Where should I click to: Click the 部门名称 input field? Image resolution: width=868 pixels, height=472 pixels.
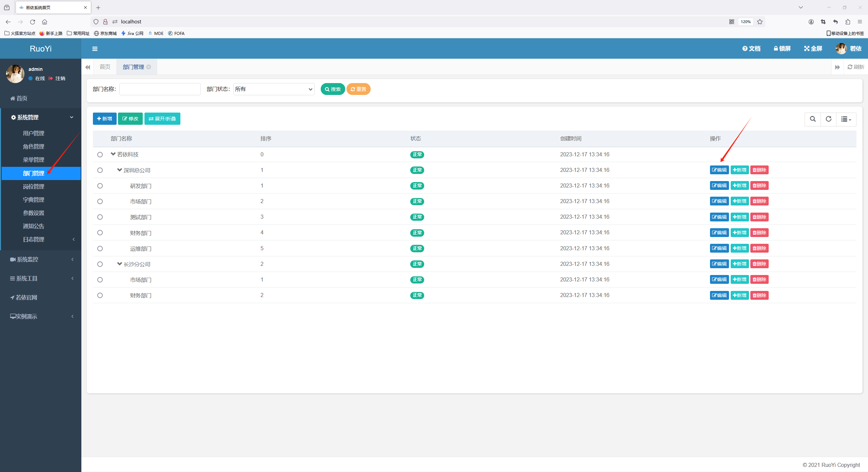coord(160,89)
